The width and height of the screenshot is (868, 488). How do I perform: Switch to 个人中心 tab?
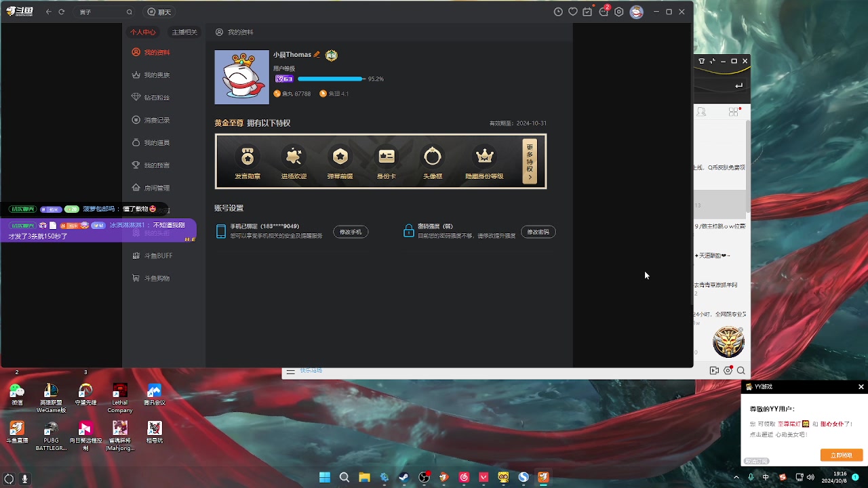[x=143, y=32]
